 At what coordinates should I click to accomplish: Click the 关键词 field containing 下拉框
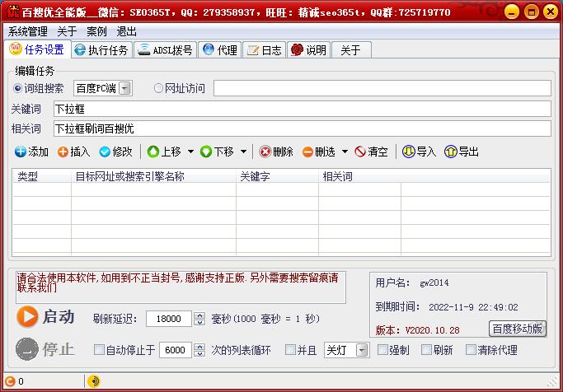pos(303,109)
